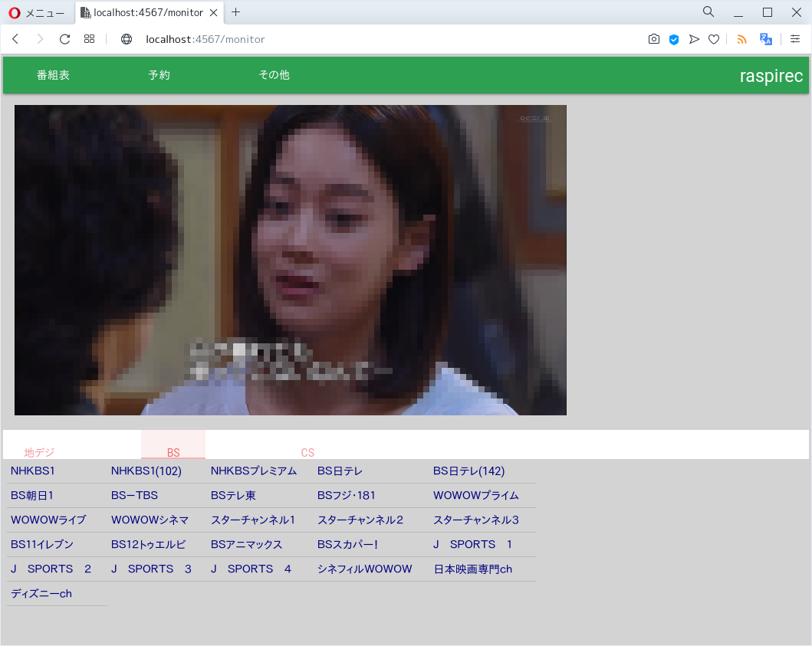The height and width of the screenshot is (646, 812).
Task: Switch to J SPORTS 3
Action: coord(151,569)
